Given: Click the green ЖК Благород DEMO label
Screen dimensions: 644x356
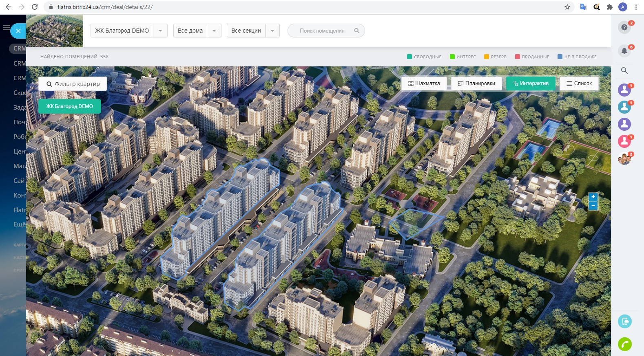Looking at the screenshot, I should (70, 106).
